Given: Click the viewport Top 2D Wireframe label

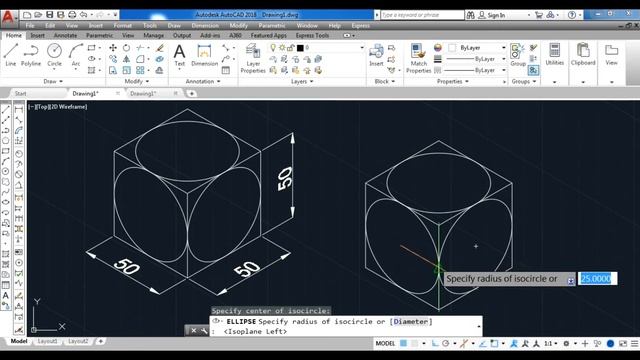Looking at the screenshot, I should pyautogui.click(x=58, y=107).
